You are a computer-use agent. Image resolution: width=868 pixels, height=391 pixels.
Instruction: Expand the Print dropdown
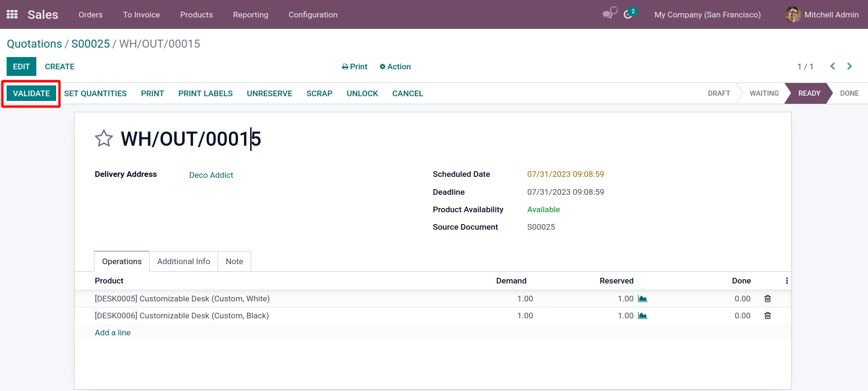(354, 67)
